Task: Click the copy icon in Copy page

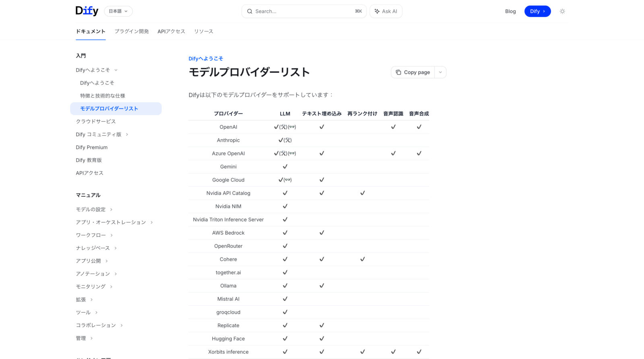Action: click(398, 72)
